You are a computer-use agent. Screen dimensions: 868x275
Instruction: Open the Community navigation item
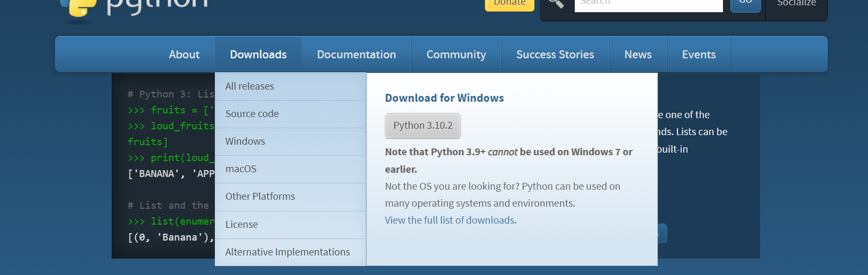(456, 55)
